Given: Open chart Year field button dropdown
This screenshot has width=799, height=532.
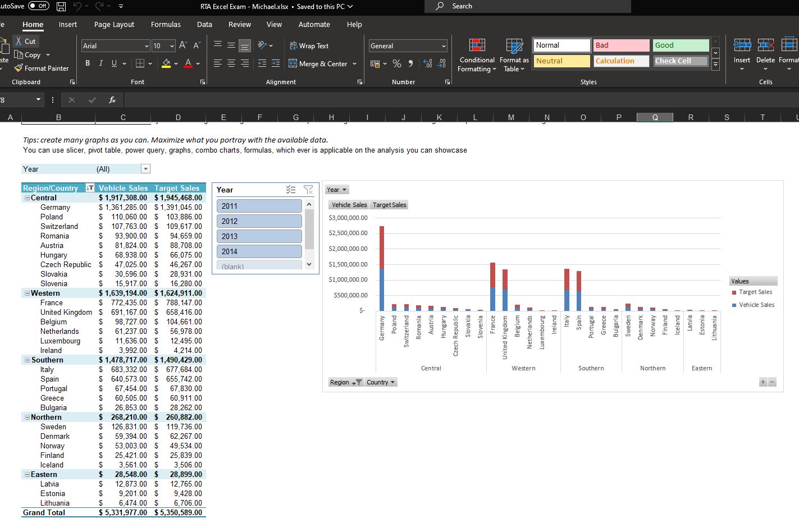Looking at the screenshot, I should (x=337, y=190).
